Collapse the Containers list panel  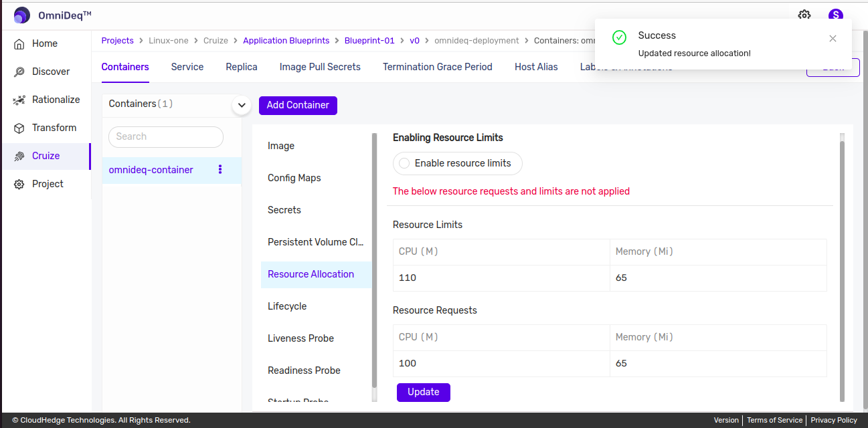tap(241, 106)
